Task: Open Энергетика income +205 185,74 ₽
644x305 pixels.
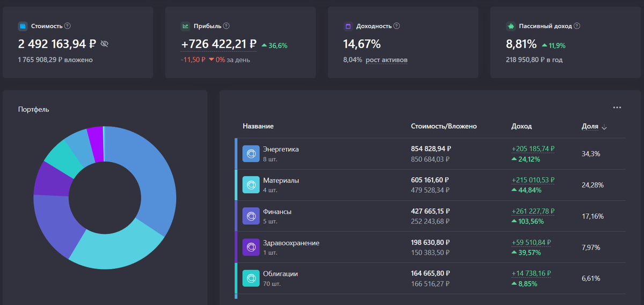Action: (533, 149)
